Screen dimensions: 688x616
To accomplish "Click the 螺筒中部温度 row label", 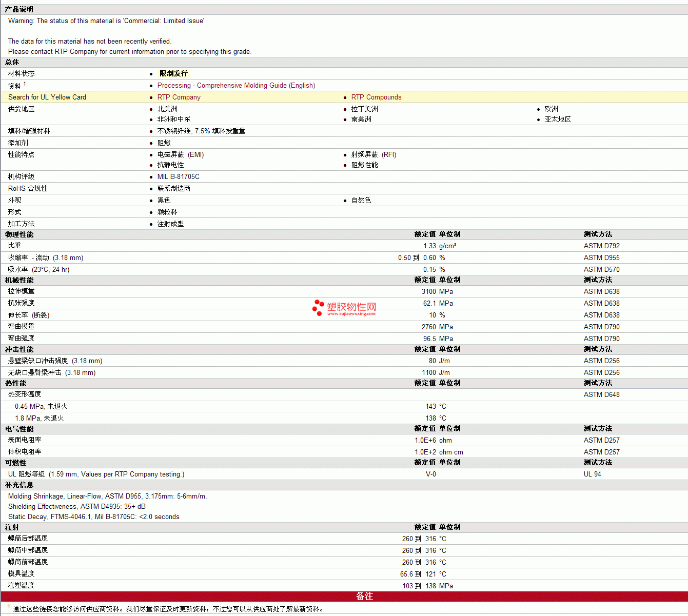I will point(28,550).
